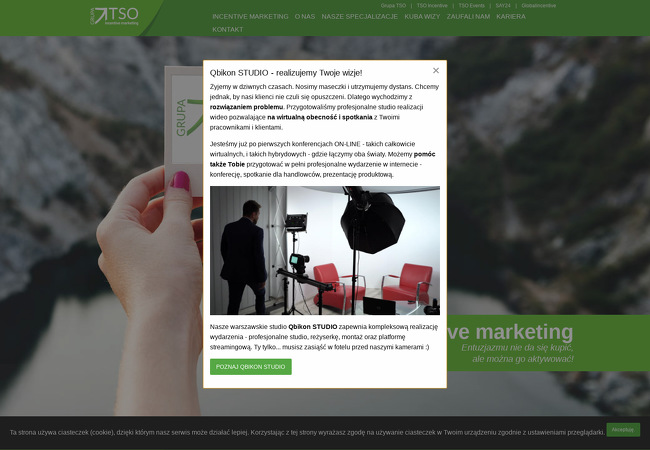Open the Kontakt menu item

click(x=228, y=29)
